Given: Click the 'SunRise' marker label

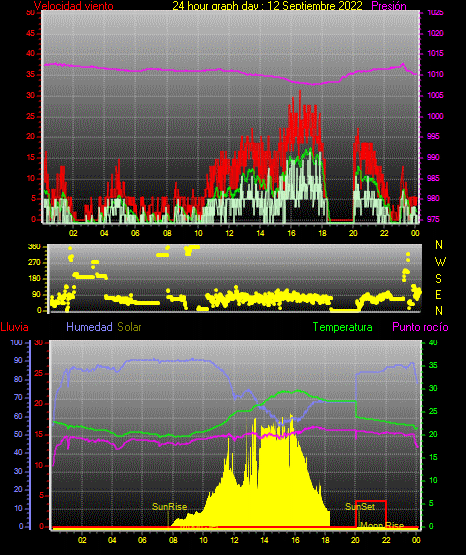Looking at the screenshot, I should [169, 507].
